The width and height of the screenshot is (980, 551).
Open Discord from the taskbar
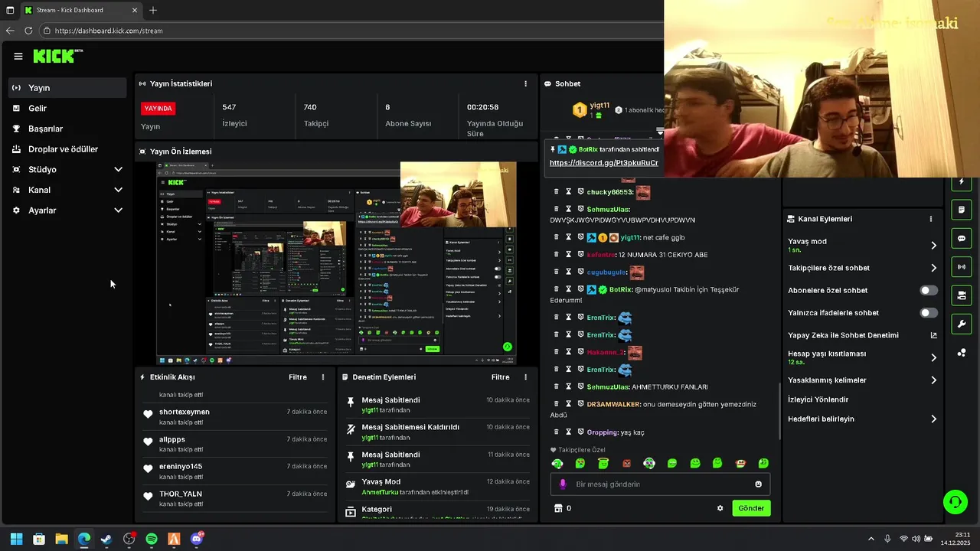[197, 539]
